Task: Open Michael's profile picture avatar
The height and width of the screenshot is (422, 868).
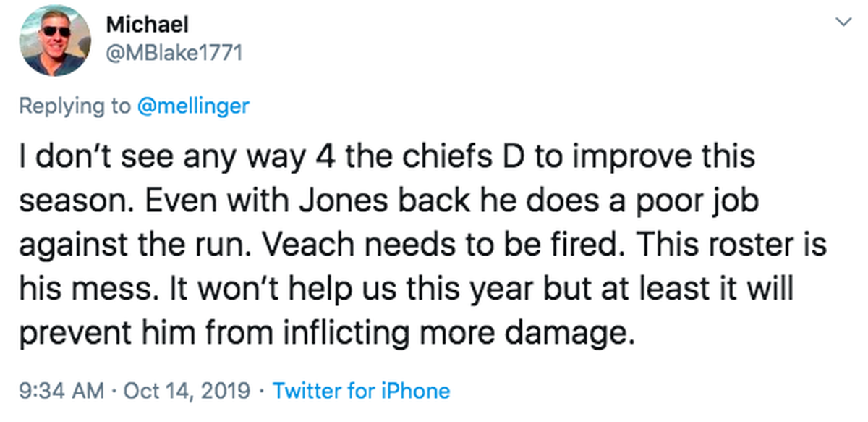Action: coord(55,41)
